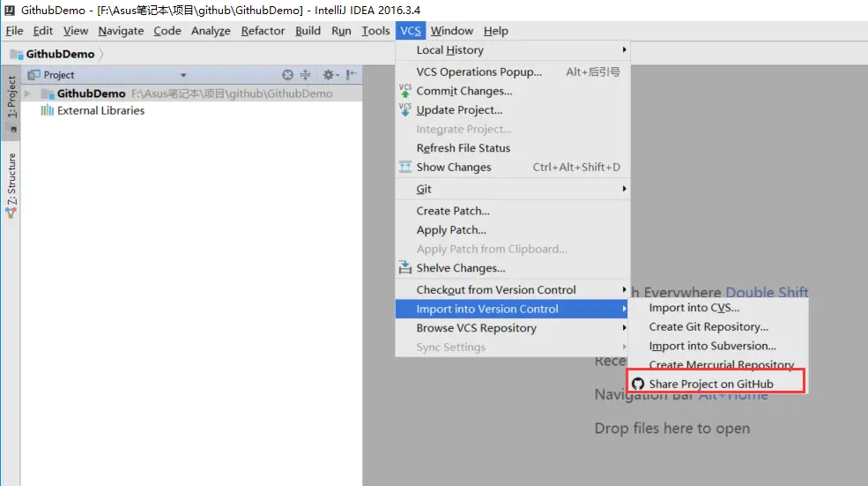Image resolution: width=868 pixels, height=486 pixels.
Task: Open the Edit menu
Action: tap(42, 31)
